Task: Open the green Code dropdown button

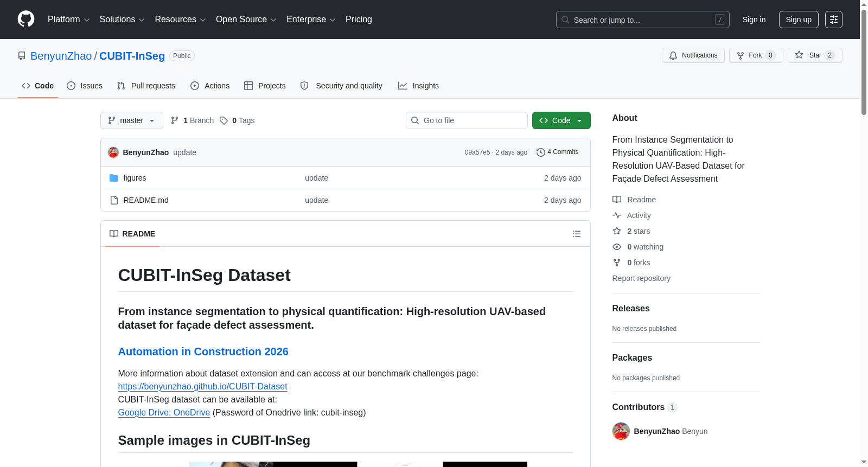Action: (x=561, y=120)
